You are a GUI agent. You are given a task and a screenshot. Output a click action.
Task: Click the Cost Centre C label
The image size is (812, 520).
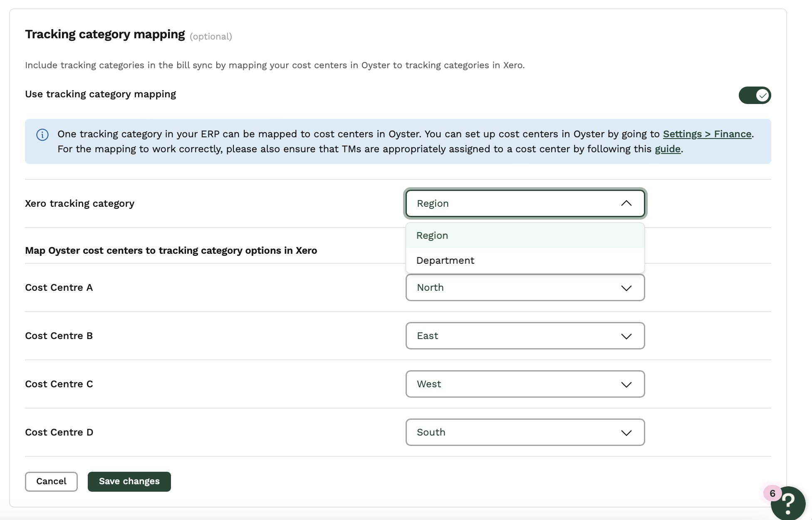point(59,384)
